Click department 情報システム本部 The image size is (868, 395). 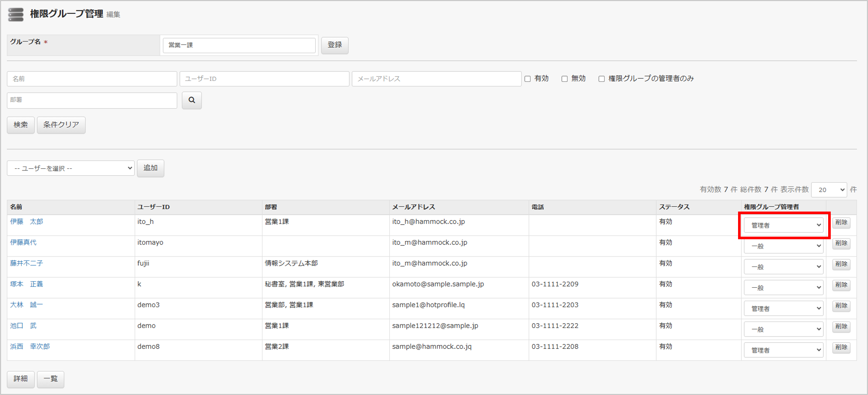291,263
